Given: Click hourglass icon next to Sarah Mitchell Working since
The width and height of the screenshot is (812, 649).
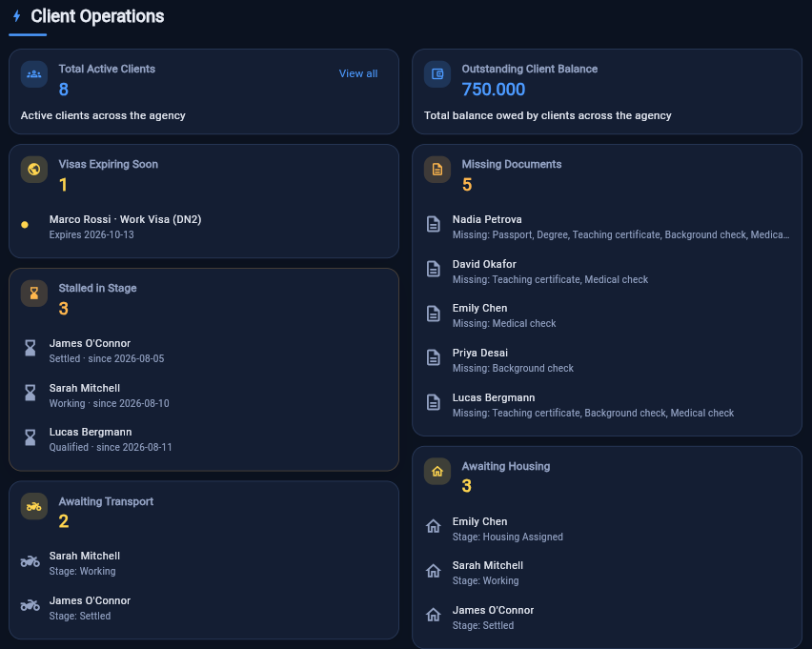Looking at the screenshot, I should pyautogui.click(x=30, y=393).
